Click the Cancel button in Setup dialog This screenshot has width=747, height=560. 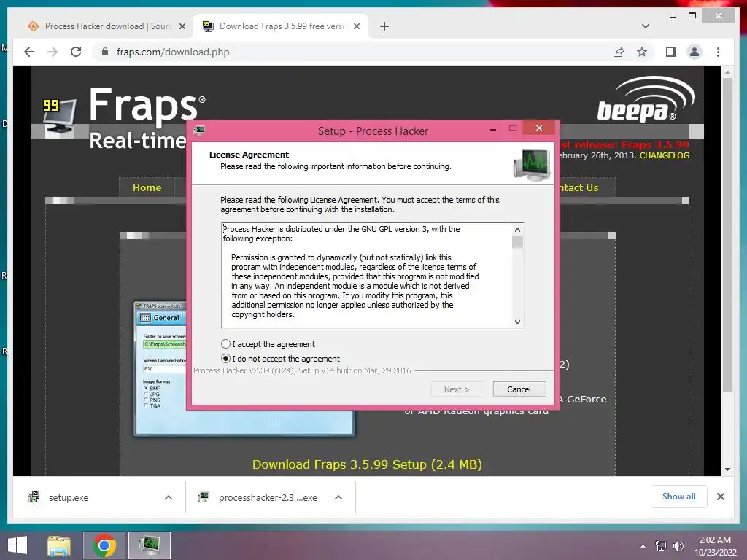coord(519,389)
